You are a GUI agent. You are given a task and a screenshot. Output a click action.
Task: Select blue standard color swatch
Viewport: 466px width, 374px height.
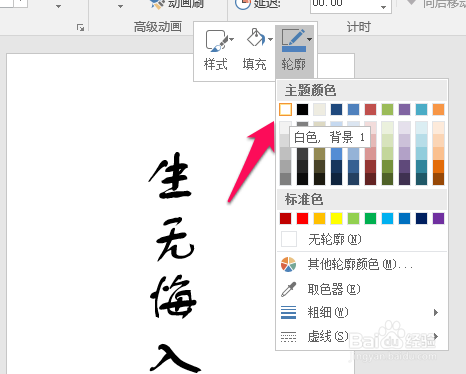(405, 219)
